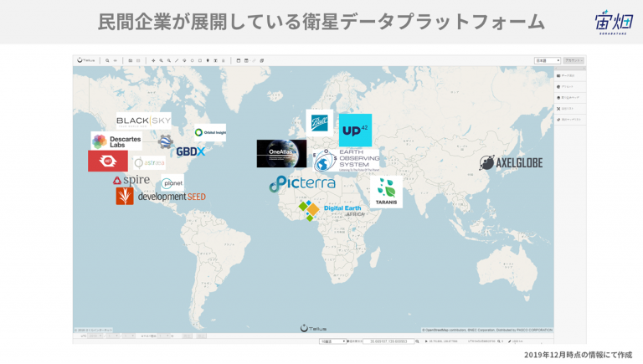Open the 10進法 coordinate format dropdown
643x364 pixels.
[x=332, y=341]
